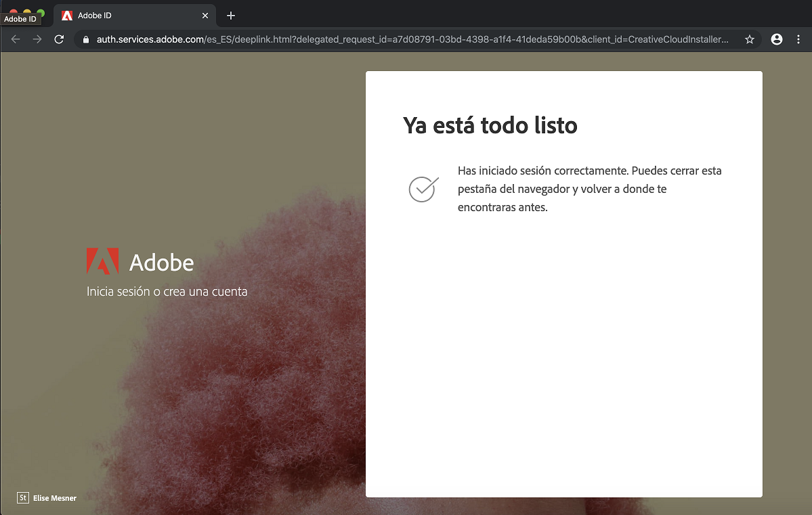Click the padlock icon to view site security
Viewport: 812px width, 515px height.
pos(85,39)
